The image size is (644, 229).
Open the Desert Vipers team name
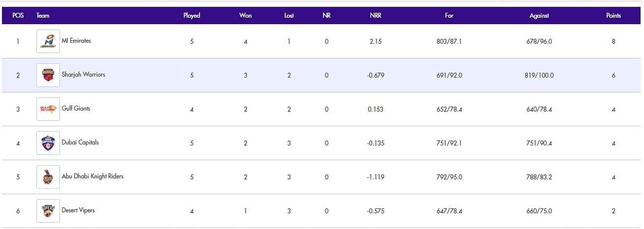pos(78,210)
